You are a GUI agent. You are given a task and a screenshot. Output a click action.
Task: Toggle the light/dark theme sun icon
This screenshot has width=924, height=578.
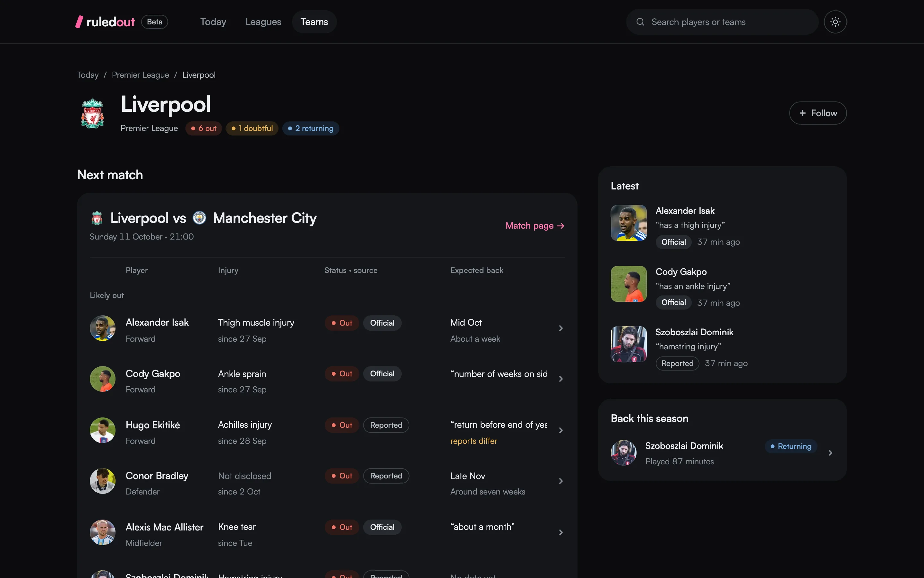click(835, 22)
